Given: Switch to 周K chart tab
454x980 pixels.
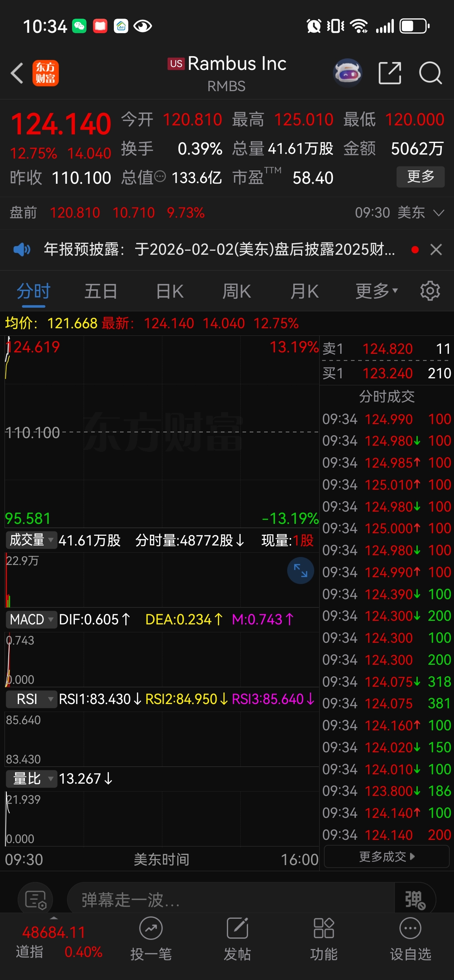Looking at the screenshot, I should point(236,292).
